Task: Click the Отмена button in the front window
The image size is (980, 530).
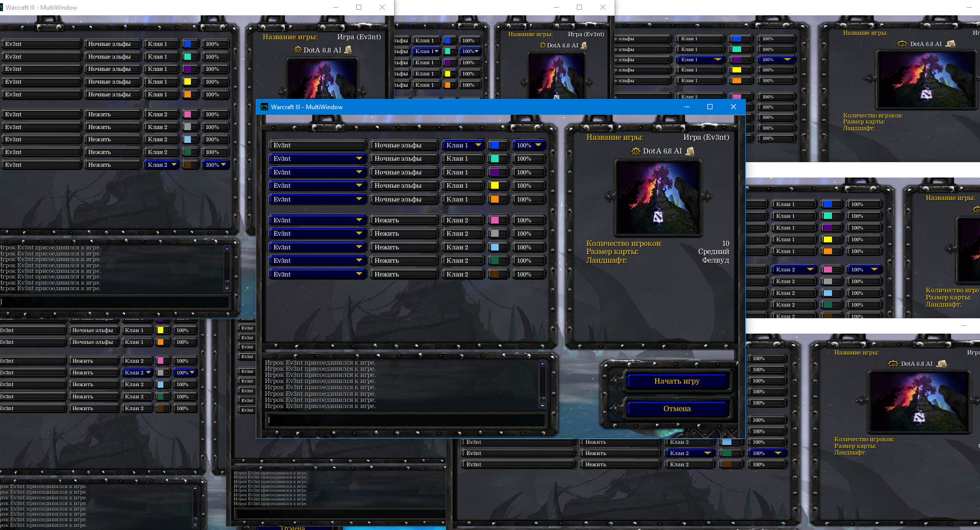Action: [677, 409]
